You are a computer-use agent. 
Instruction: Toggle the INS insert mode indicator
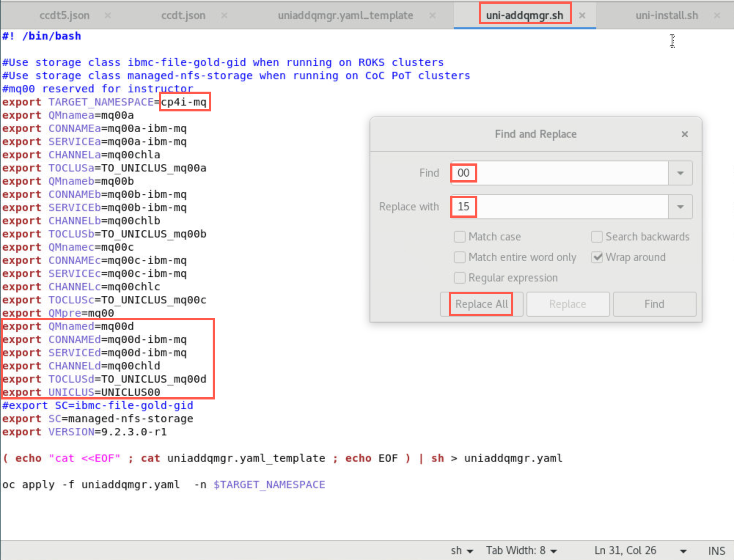tap(716, 550)
